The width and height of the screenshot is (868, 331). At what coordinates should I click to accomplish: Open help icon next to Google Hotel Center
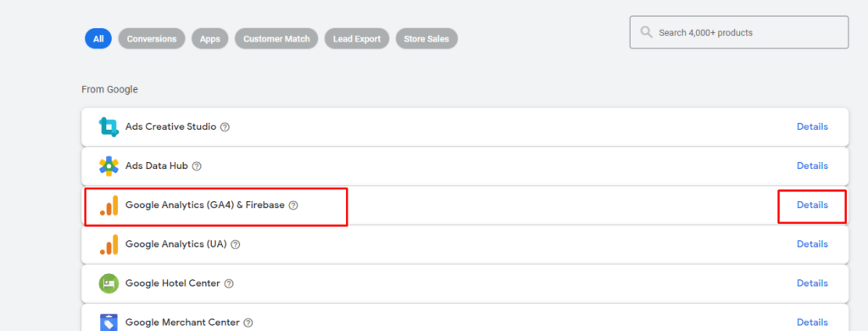point(229,283)
